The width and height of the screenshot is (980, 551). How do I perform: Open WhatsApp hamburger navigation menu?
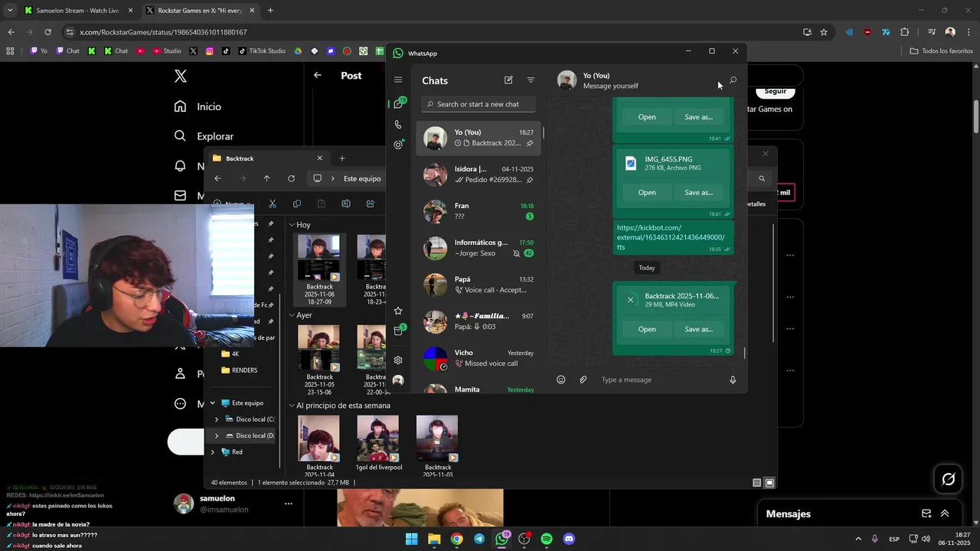pyautogui.click(x=398, y=80)
